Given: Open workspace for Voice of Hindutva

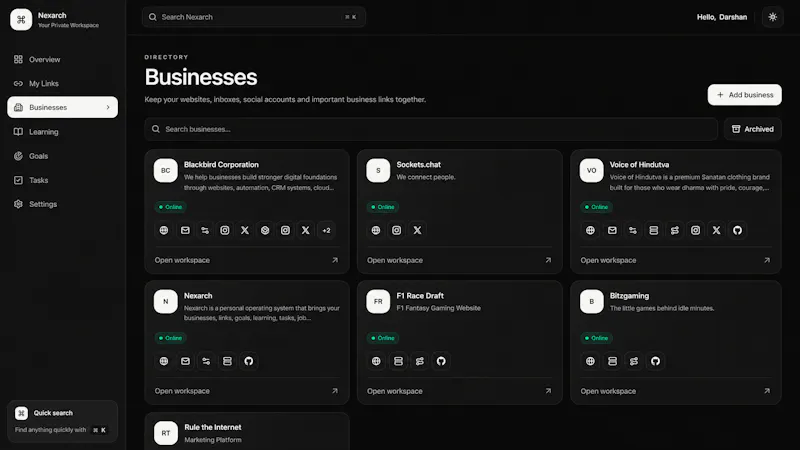Looking at the screenshot, I should pyautogui.click(x=675, y=260).
